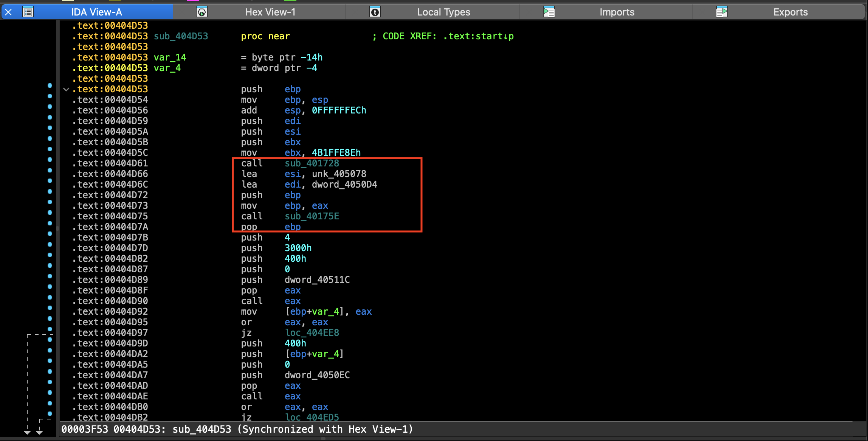Viewport: 868px width, 441px height.
Task: Close the IDA View-A tab
Action: pyautogui.click(x=8, y=12)
